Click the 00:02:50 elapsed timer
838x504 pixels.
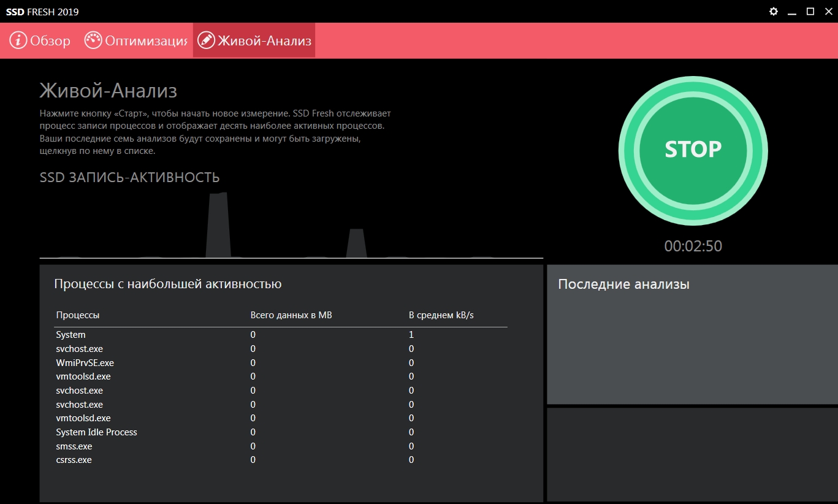coord(693,246)
